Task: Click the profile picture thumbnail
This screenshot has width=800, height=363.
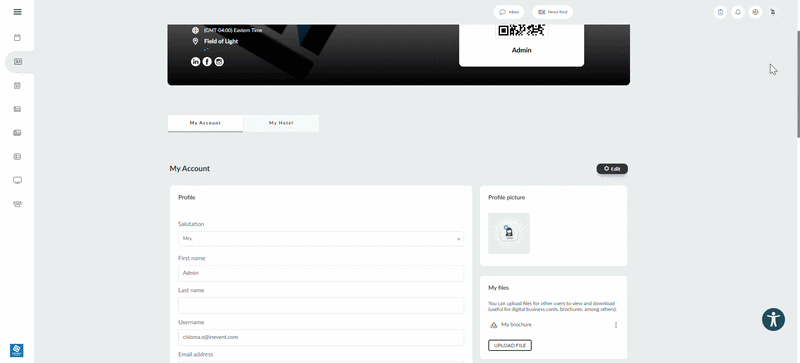Action: [x=509, y=233]
